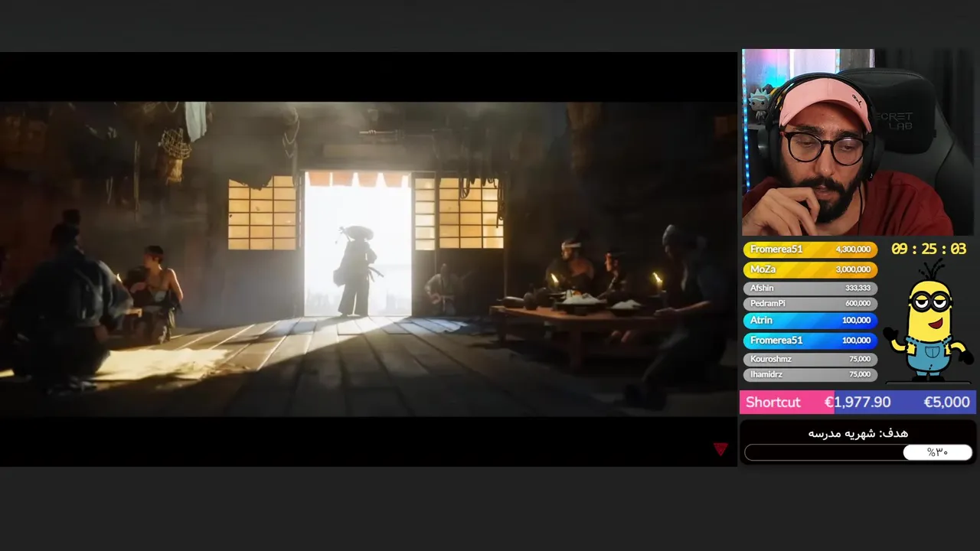Image resolution: width=980 pixels, height=551 pixels.
Task: Click the goal text هدف: شهریه مدرسه
Action: pos(857,433)
